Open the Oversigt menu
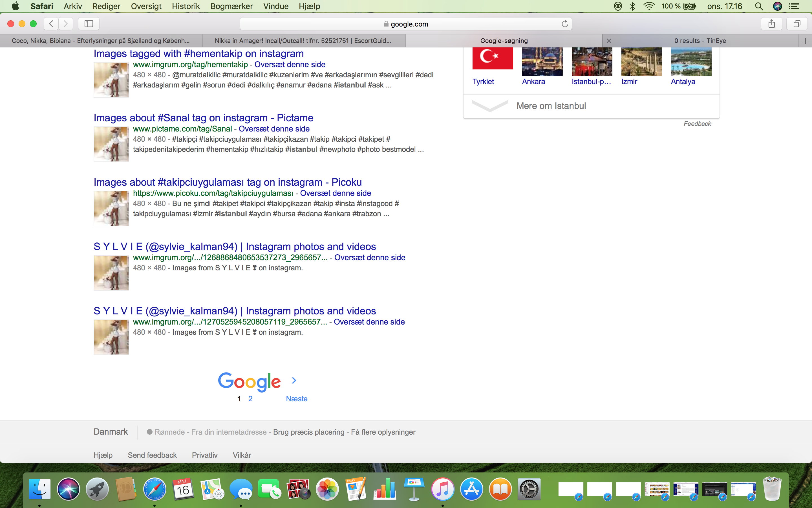 tap(146, 6)
